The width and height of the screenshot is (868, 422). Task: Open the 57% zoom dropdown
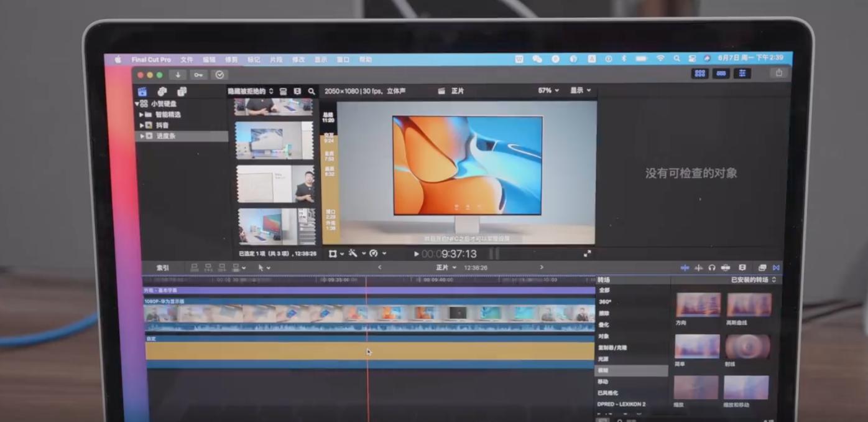click(545, 90)
